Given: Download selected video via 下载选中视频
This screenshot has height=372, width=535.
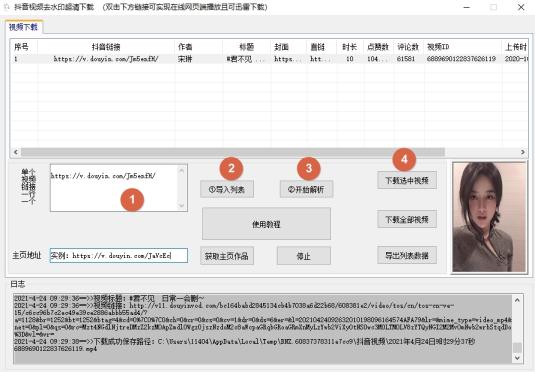Looking at the screenshot, I should [407, 180].
